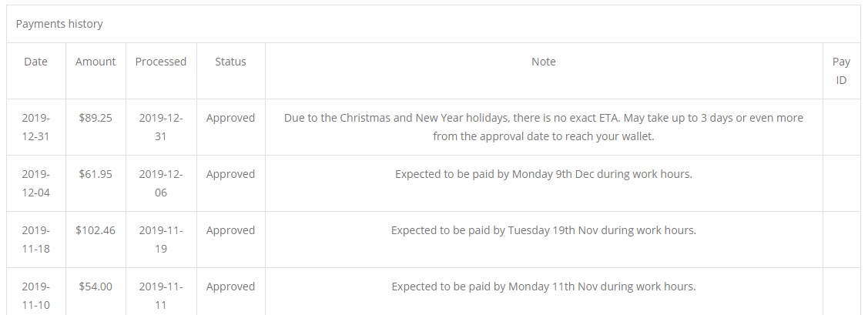Click the Processed column header
Screen dimensions: 868x315
pyautogui.click(x=161, y=62)
